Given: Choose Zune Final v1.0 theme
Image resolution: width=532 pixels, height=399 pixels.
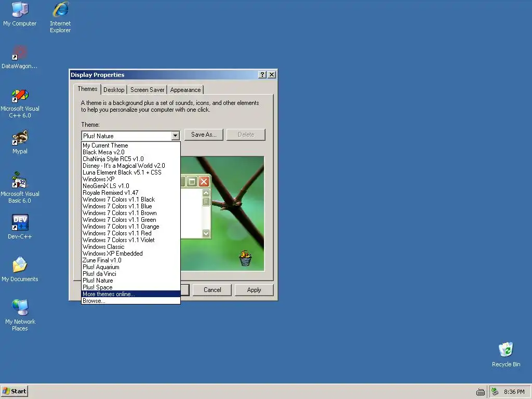Looking at the screenshot, I should (130, 260).
